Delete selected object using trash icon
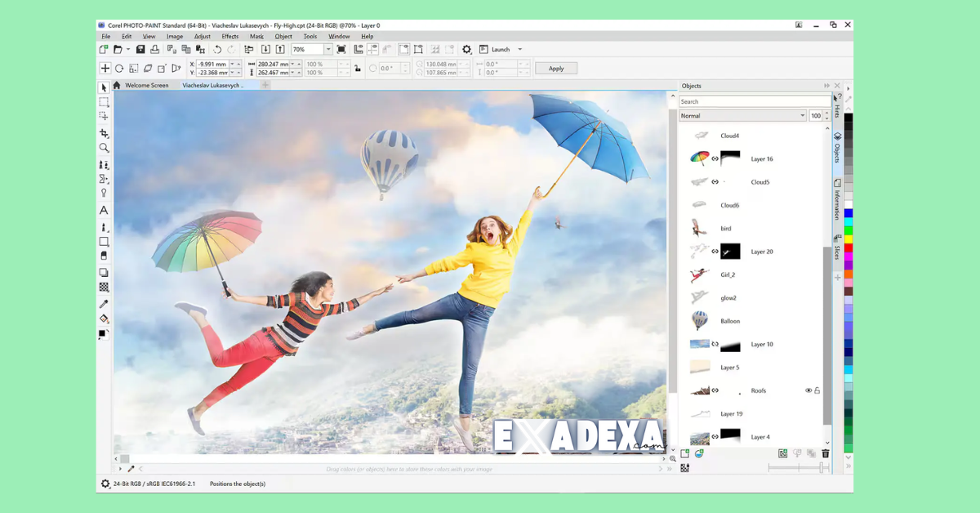This screenshot has width=980, height=513. tap(824, 453)
